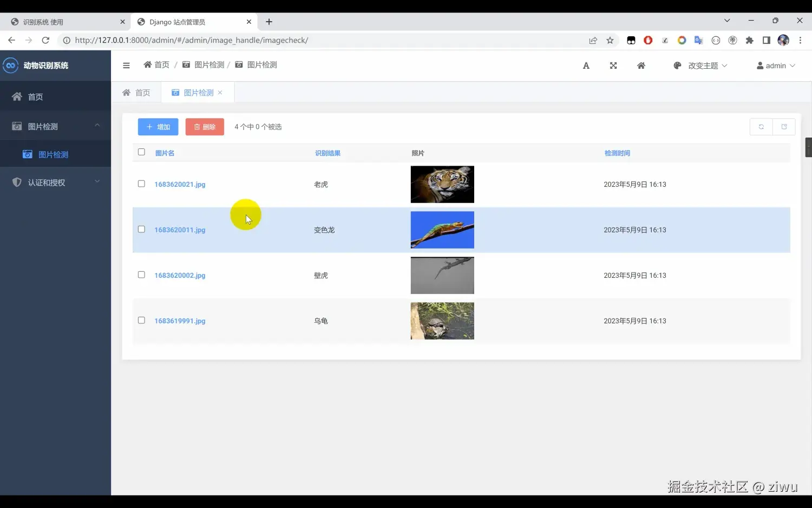Open the 1683620011.jpg link
812x508 pixels.
pyautogui.click(x=180, y=230)
